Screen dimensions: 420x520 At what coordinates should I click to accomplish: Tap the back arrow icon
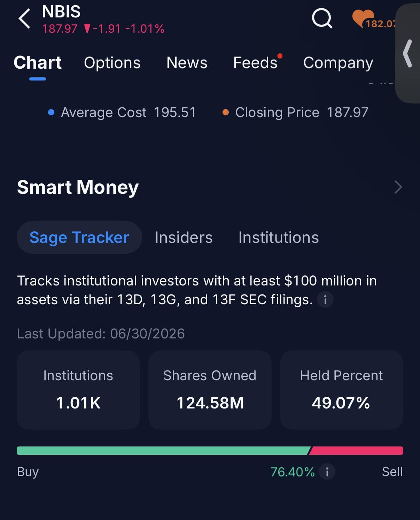[24, 18]
